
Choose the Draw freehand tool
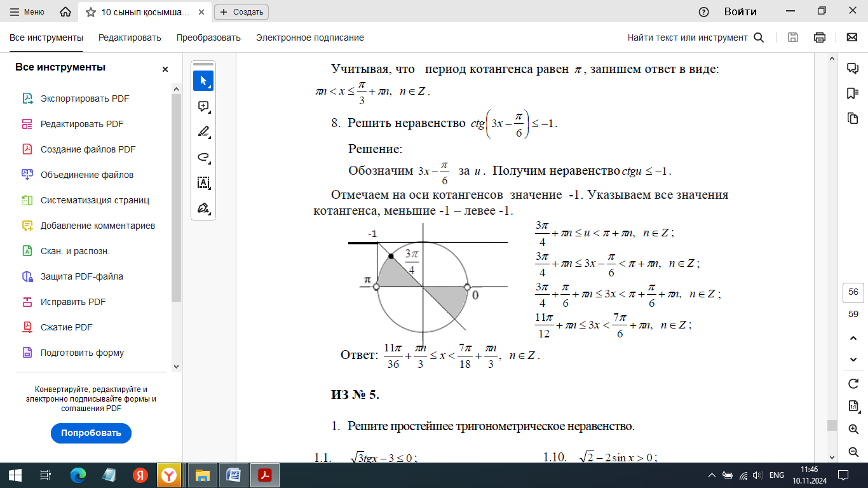click(203, 157)
